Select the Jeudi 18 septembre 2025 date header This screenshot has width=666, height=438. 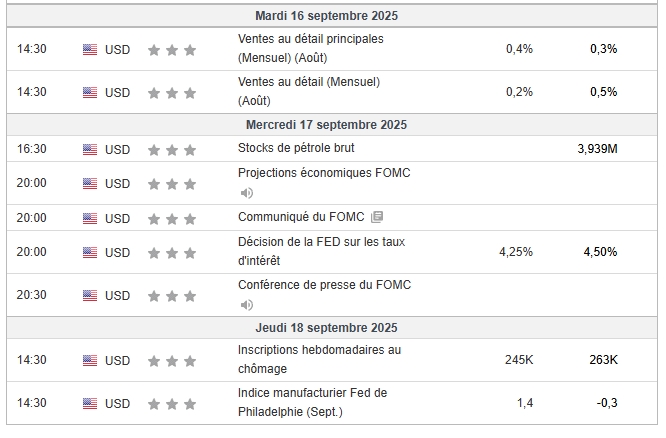pyautogui.click(x=332, y=328)
